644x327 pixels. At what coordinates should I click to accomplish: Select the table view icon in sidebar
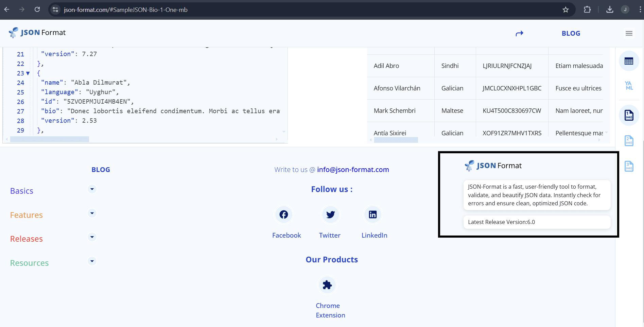[x=629, y=61]
